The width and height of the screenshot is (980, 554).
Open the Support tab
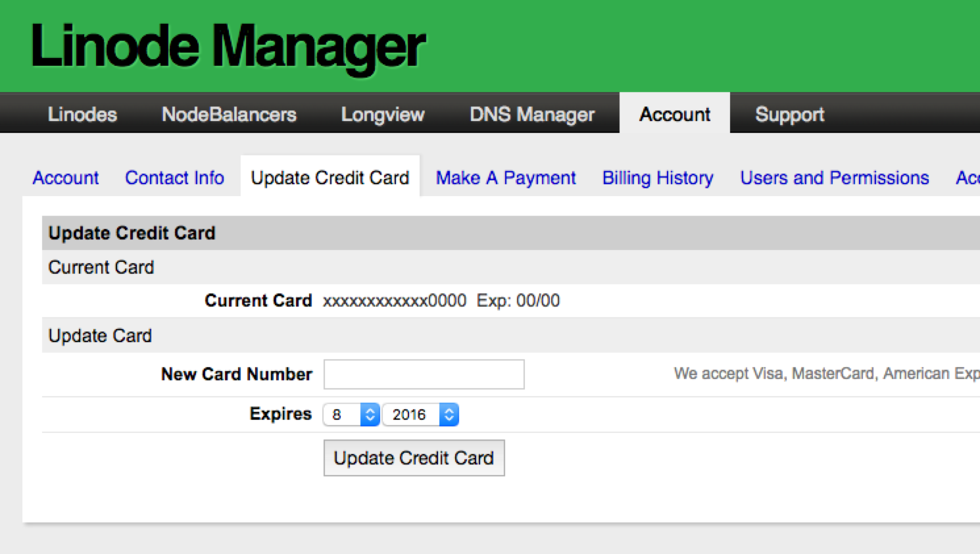pos(789,114)
